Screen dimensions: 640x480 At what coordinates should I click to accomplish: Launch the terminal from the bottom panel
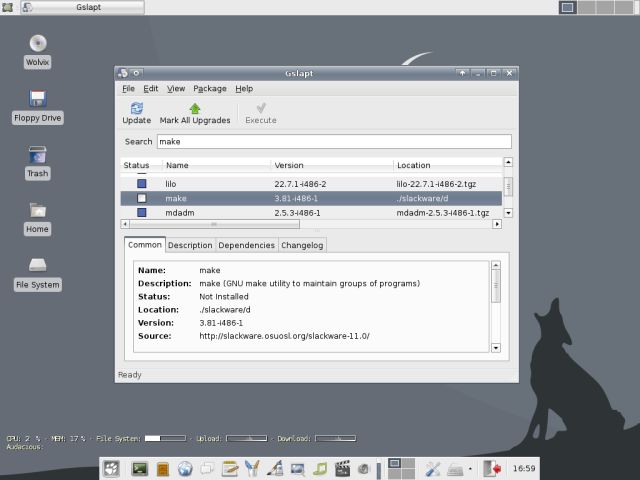tap(139, 468)
